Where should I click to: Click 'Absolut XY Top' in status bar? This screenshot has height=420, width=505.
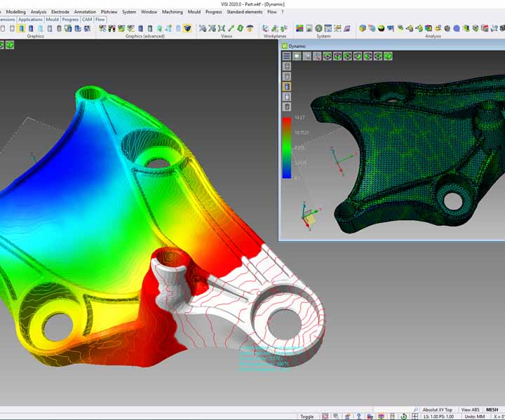[x=438, y=409]
